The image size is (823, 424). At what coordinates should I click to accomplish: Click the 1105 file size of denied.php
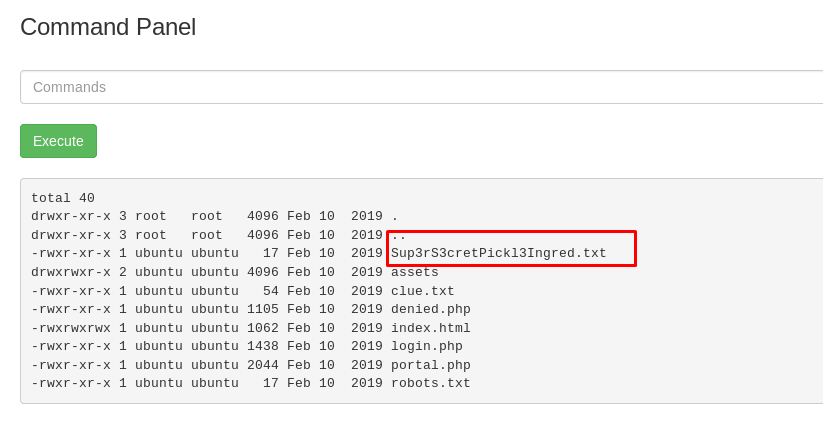(263, 309)
